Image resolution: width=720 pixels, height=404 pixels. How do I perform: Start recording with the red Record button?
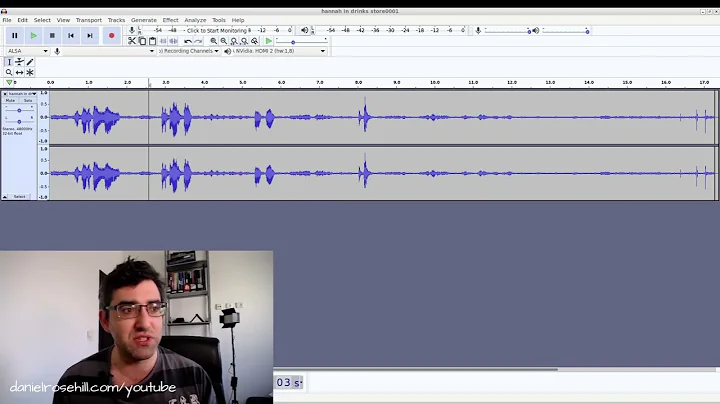[x=112, y=36]
